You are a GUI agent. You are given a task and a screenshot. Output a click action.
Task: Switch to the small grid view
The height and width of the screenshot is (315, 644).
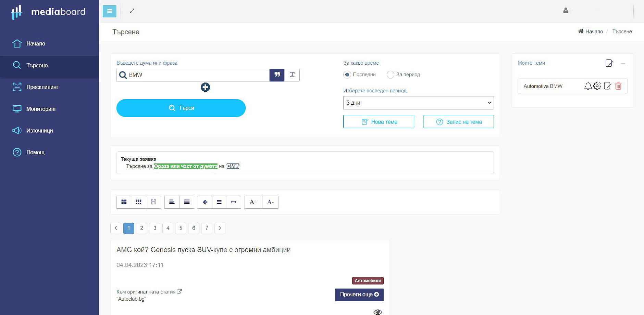click(138, 202)
